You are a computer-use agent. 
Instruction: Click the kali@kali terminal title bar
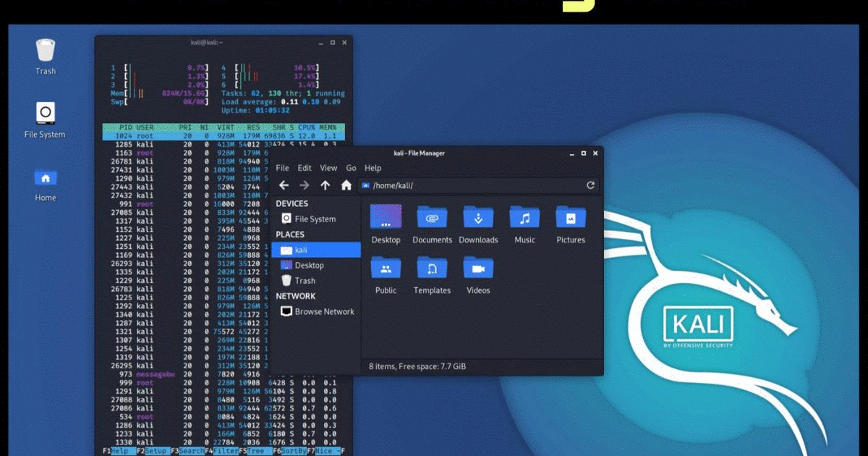[x=224, y=43]
